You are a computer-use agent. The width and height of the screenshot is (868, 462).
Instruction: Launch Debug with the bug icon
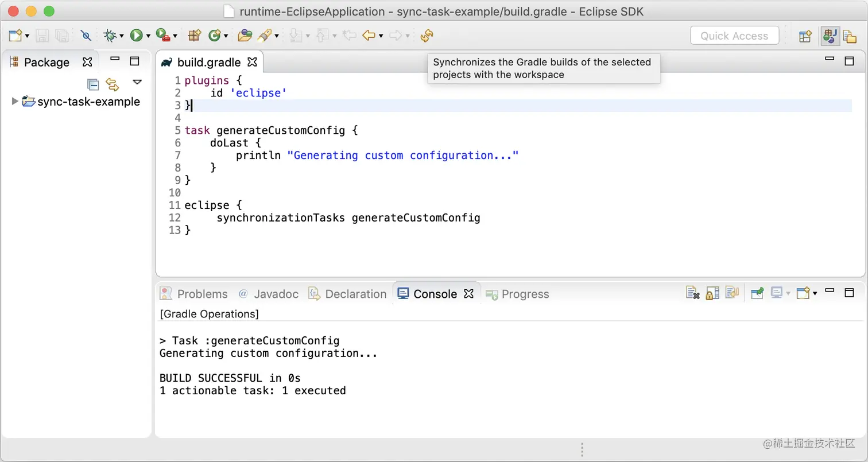coord(110,36)
